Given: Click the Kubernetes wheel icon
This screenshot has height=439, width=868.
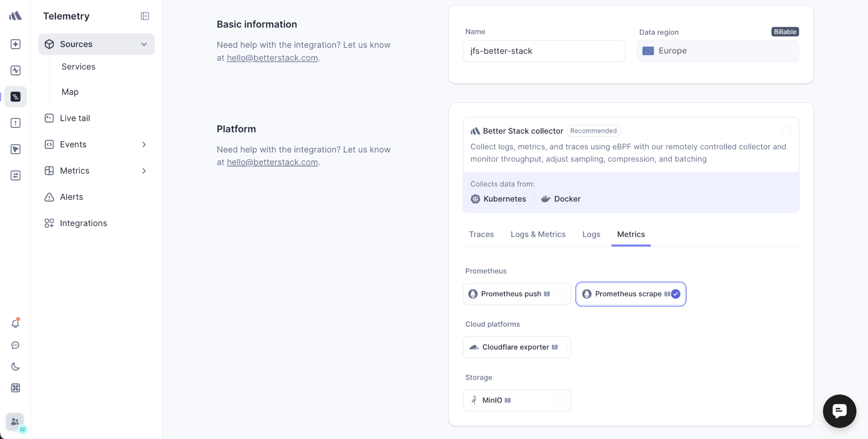Looking at the screenshot, I should coord(476,199).
